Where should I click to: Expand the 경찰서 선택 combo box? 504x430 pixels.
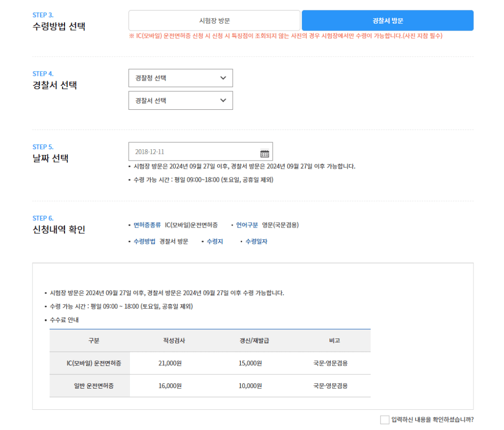(181, 100)
